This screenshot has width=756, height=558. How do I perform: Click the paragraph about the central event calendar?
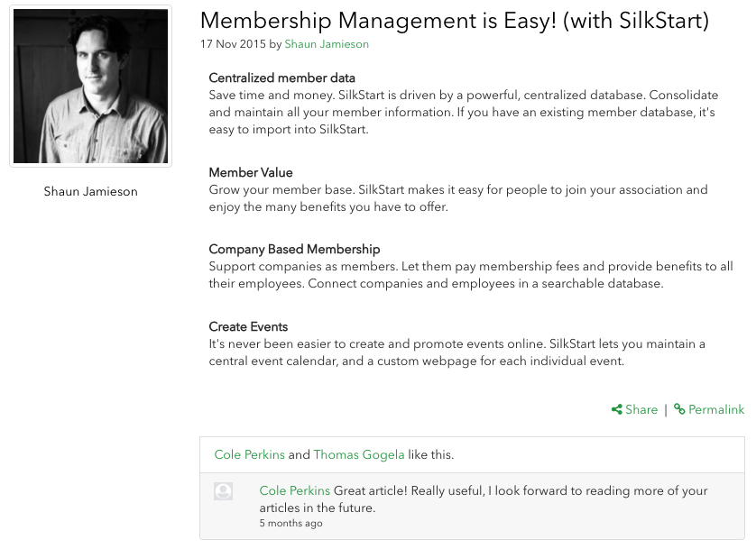point(456,352)
